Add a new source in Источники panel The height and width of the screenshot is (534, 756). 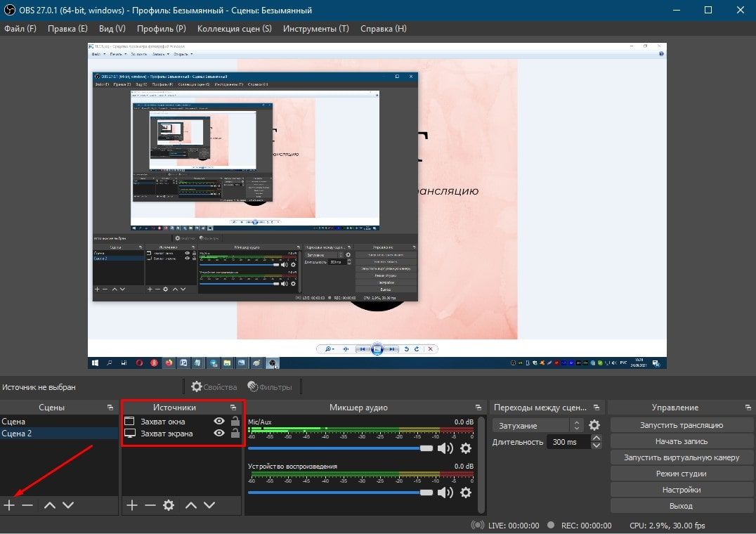coord(132,505)
